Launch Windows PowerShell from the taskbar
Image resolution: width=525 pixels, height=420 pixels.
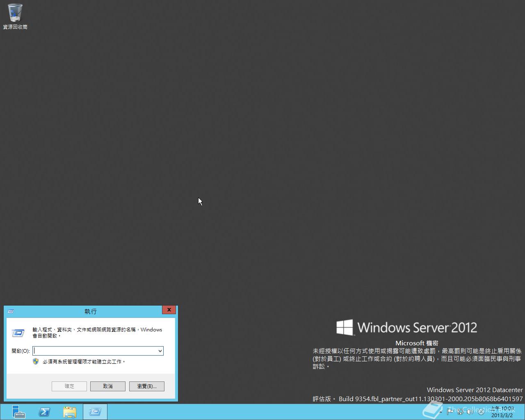click(x=44, y=412)
